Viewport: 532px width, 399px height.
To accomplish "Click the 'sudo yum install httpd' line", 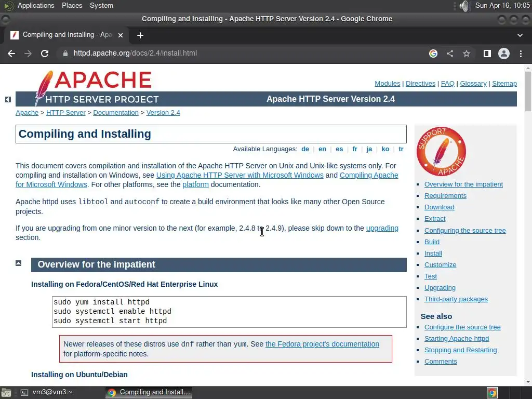I will [x=101, y=302].
